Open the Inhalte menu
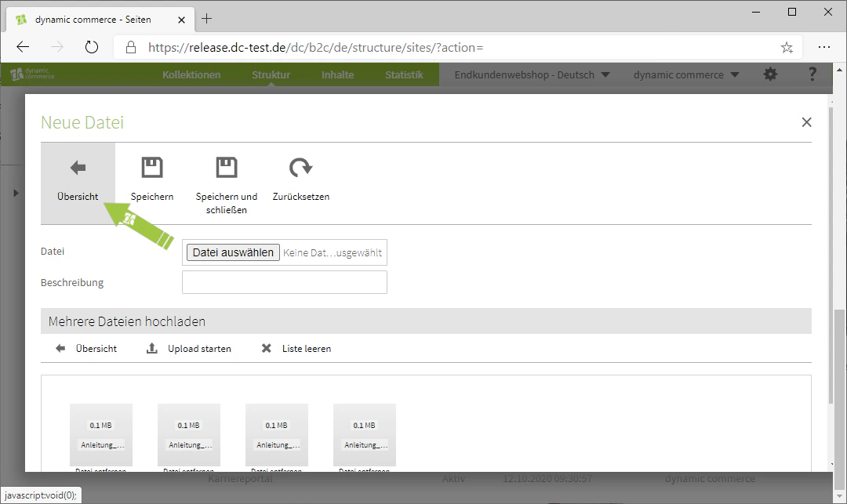This screenshot has height=504, width=847. click(x=337, y=75)
